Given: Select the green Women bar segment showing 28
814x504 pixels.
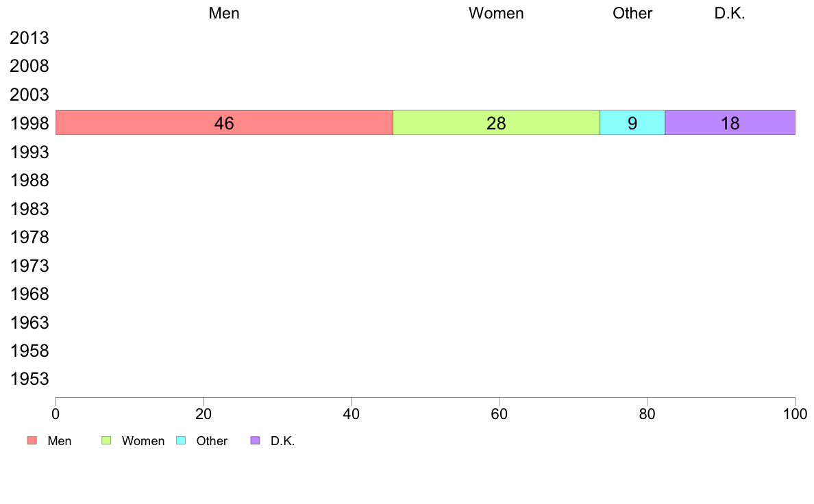Looking at the screenshot, I should tap(496, 123).
